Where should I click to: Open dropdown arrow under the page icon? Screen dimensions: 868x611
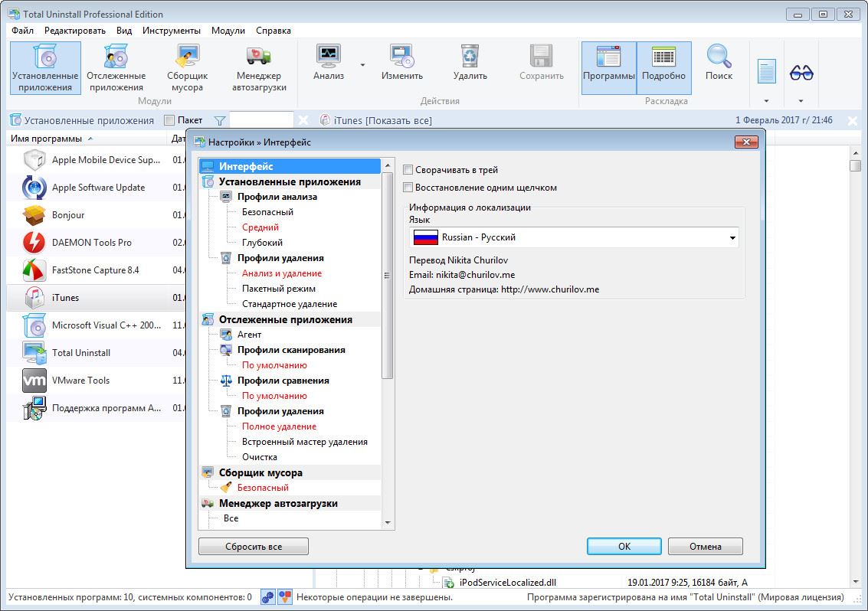[x=766, y=101]
